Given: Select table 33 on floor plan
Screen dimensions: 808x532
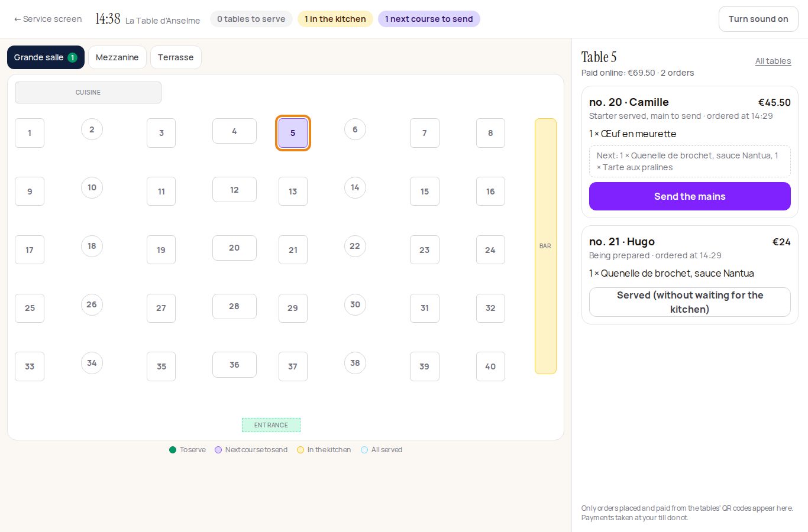Looking at the screenshot, I should (x=30, y=366).
